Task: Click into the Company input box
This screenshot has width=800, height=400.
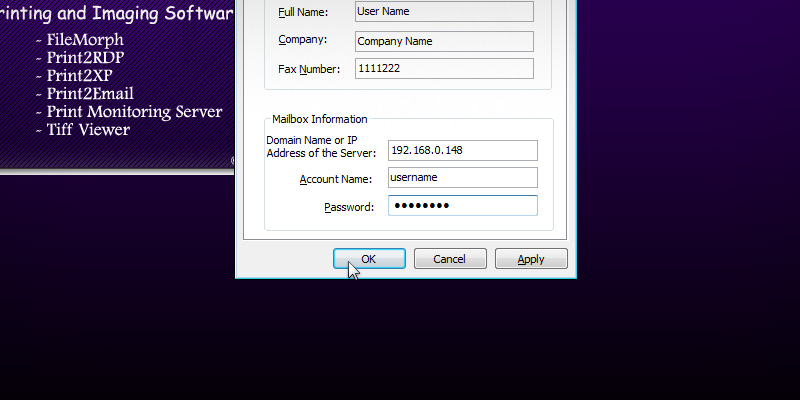Action: [x=444, y=42]
